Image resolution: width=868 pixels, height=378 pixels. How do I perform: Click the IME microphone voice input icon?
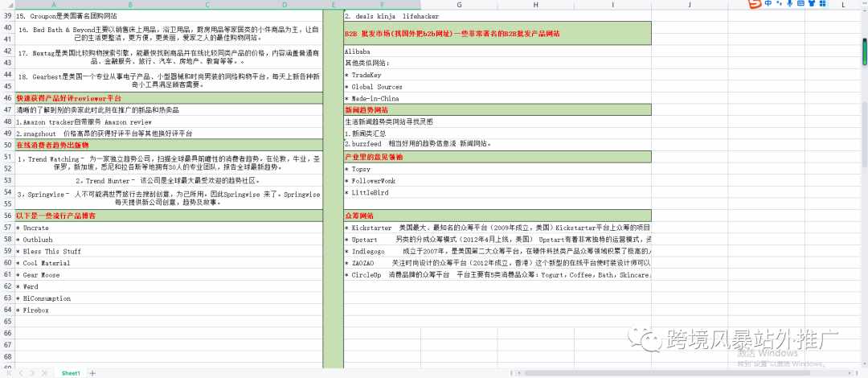click(790, 3)
